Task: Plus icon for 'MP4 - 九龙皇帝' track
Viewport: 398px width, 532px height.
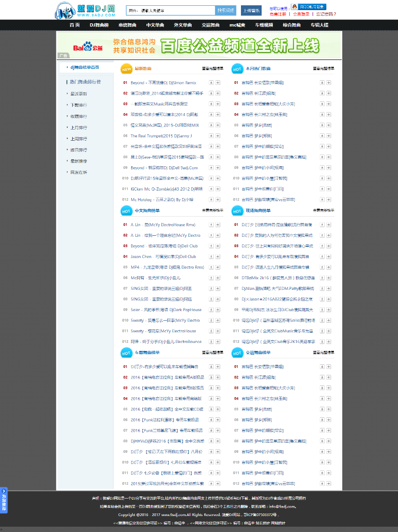Action: click(x=218, y=268)
